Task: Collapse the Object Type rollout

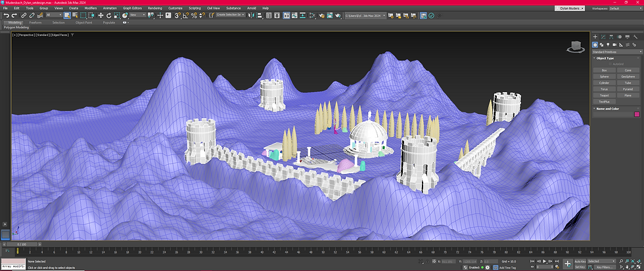Action: [x=606, y=58]
